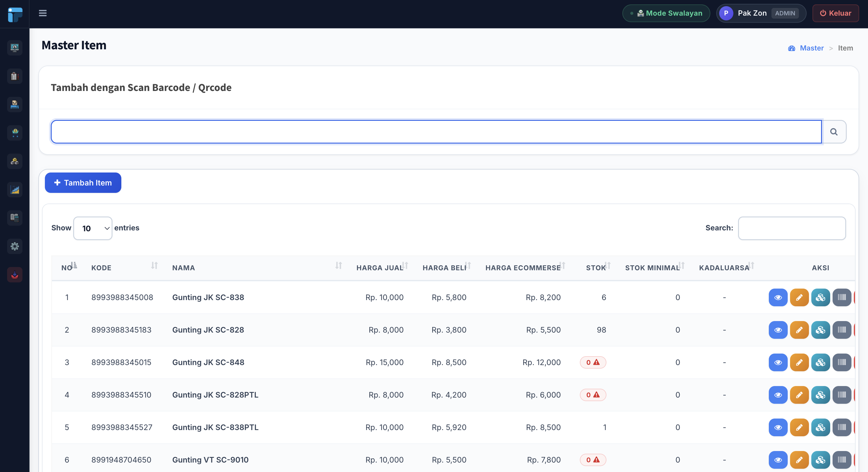Viewport: 868px width, 472px height.
Task: Toggle Mode Swalayan
Action: (x=666, y=13)
